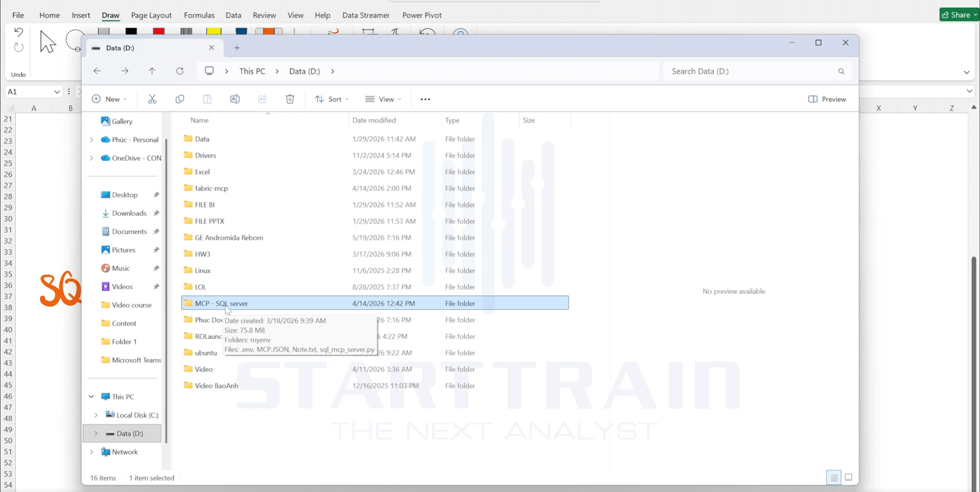Screen dimensions: 980x492
Task: Expand the Local Disk (C:) tree node
Action: tap(96, 415)
